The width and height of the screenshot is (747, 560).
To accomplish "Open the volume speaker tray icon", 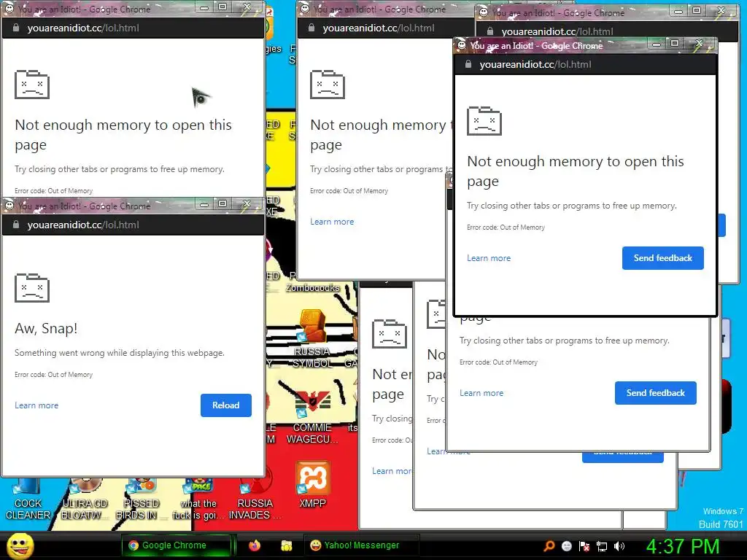I will pyautogui.click(x=619, y=546).
